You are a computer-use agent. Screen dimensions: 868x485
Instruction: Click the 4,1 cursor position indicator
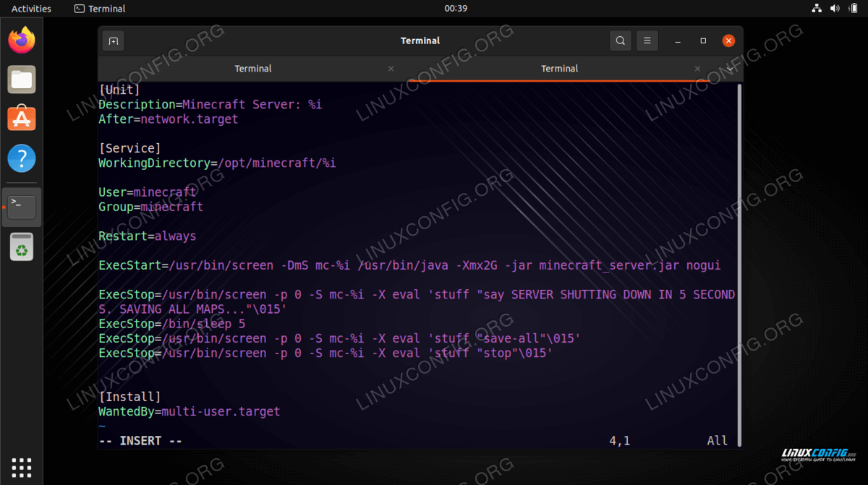click(x=620, y=440)
